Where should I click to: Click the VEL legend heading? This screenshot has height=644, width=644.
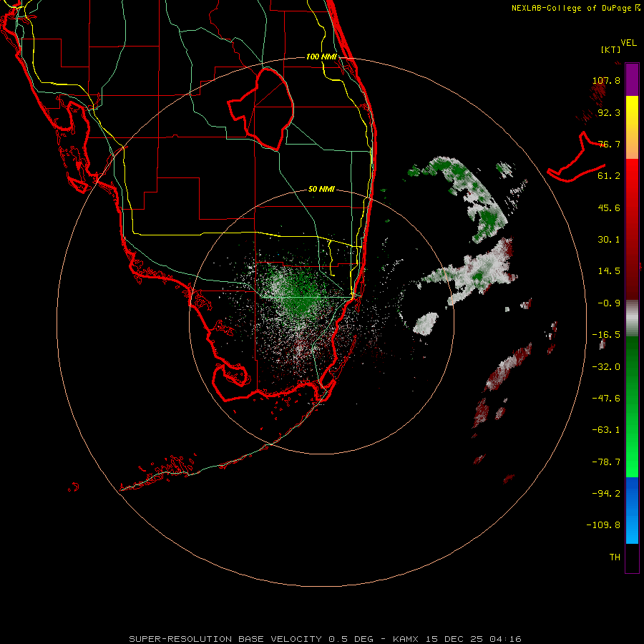click(x=628, y=43)
